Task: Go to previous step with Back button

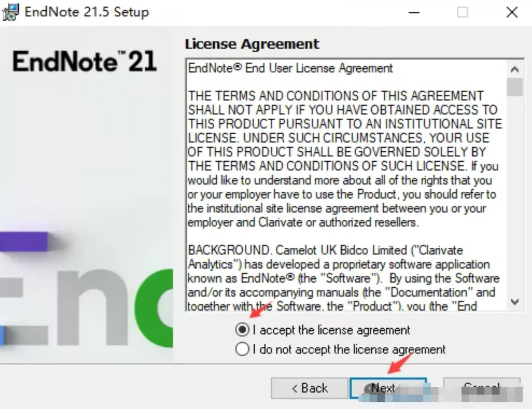Action: (309, 388)
